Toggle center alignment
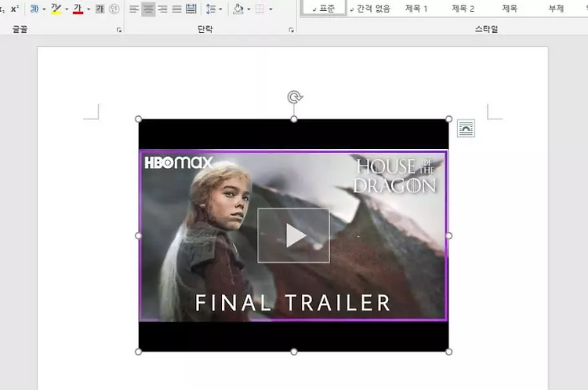The image size is (588, 390). 148,9
